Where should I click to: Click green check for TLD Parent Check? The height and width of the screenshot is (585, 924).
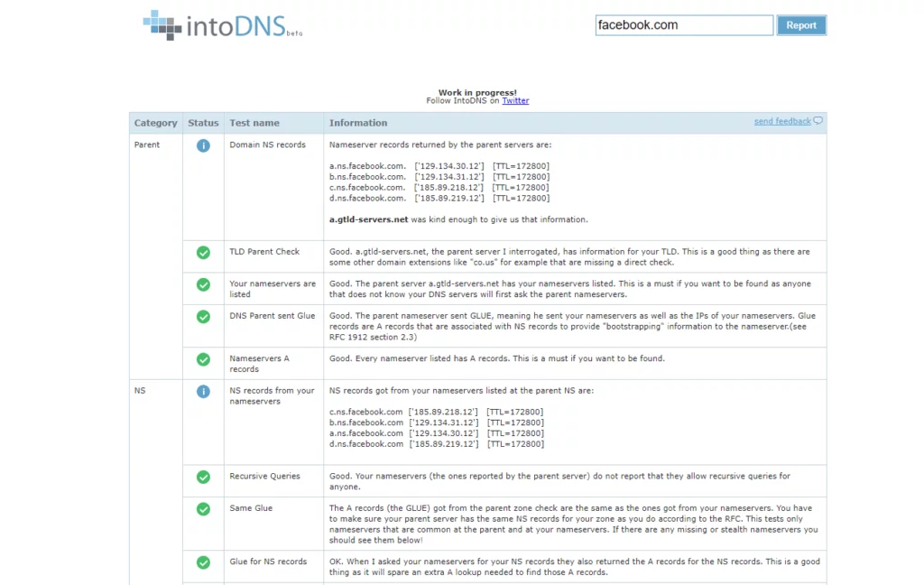coord(203,253)
